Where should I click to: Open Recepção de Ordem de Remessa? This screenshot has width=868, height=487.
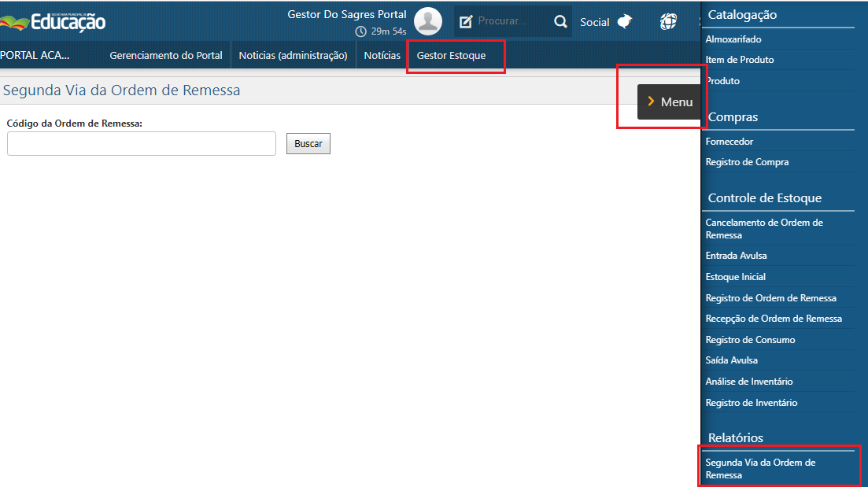(774, 319)
